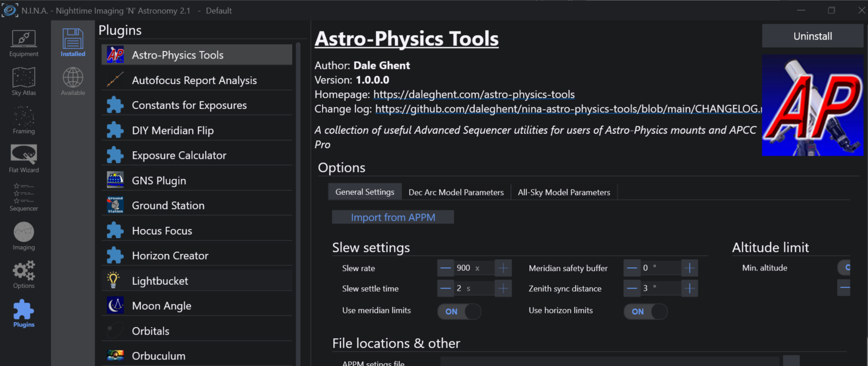Decrease Meridian safety buffer
This screenshot has width=868, height=366.
632,268
